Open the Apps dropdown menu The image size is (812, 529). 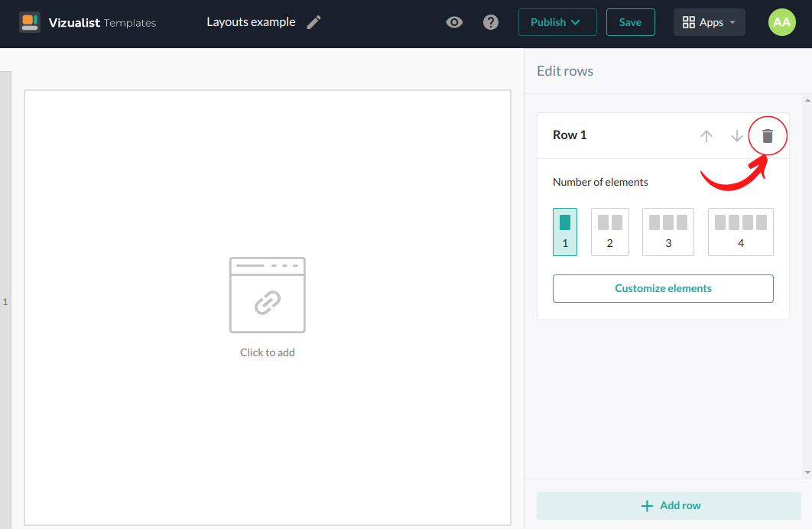click(709, 22)
